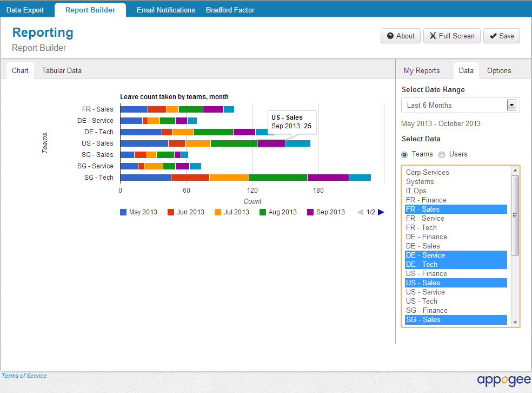532x393 pixels.
Task: Open the Email Notifications tab
Action: click(165, 10)
